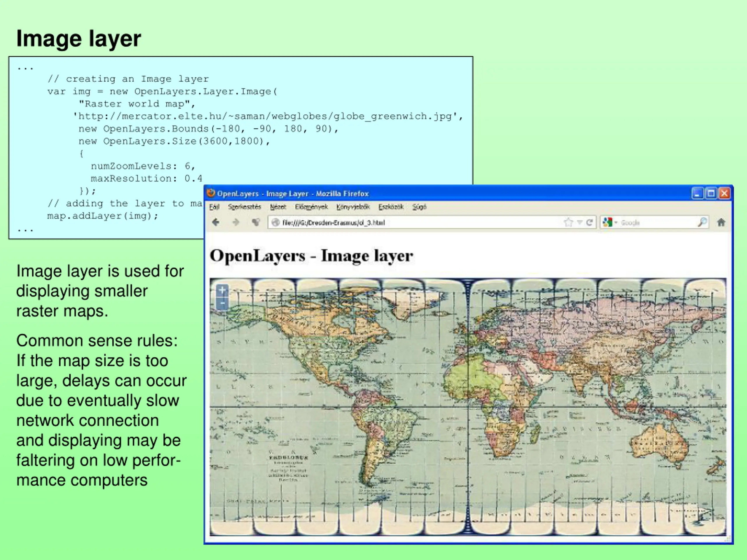747x560 pixels.
Task: Click the 'maxResolution: 0.4' code line
Action: 146,178
